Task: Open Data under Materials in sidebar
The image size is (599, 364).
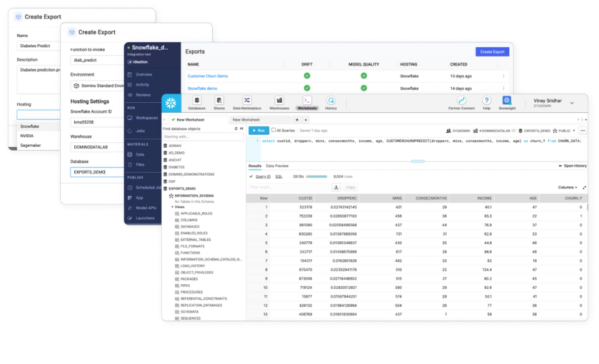Action: pos(140,155)
